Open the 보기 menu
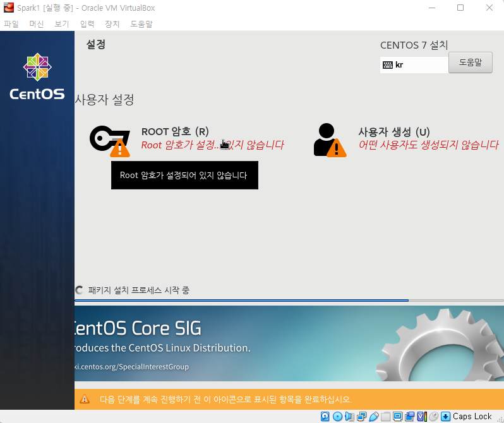Viewport: 504px width, 423px height. pos(62,24)
